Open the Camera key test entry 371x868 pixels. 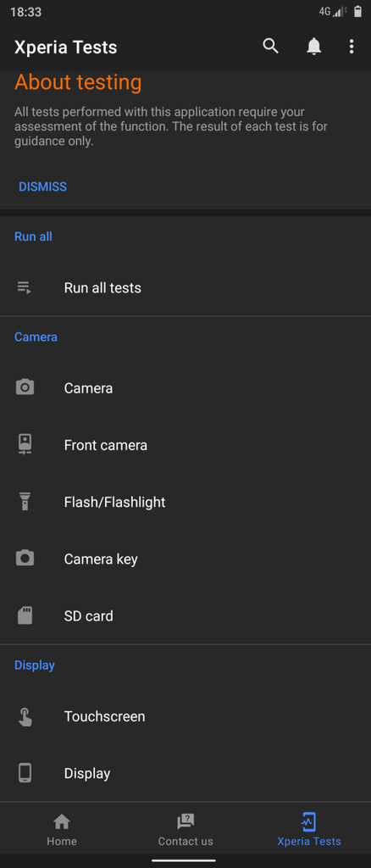click(x=185, y=559)
